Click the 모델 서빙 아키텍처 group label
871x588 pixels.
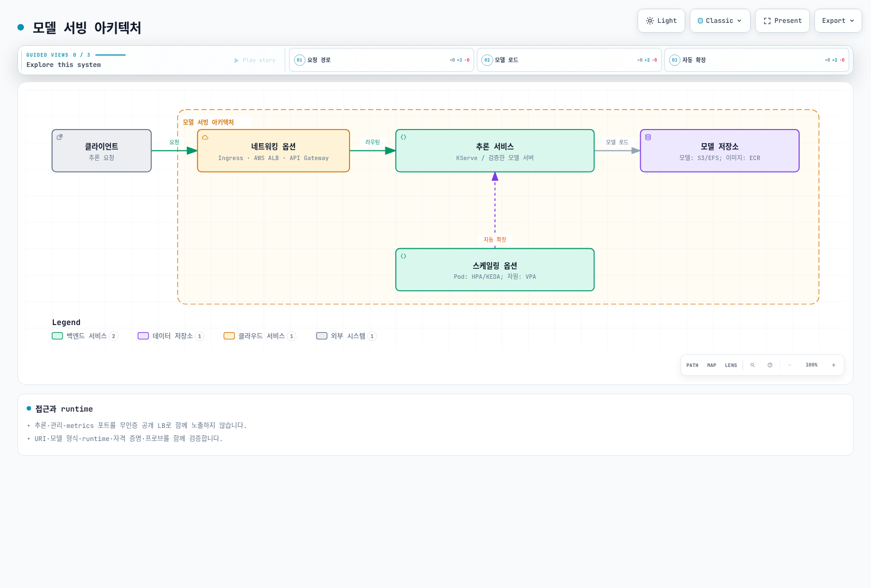click(x=208, y=122)
